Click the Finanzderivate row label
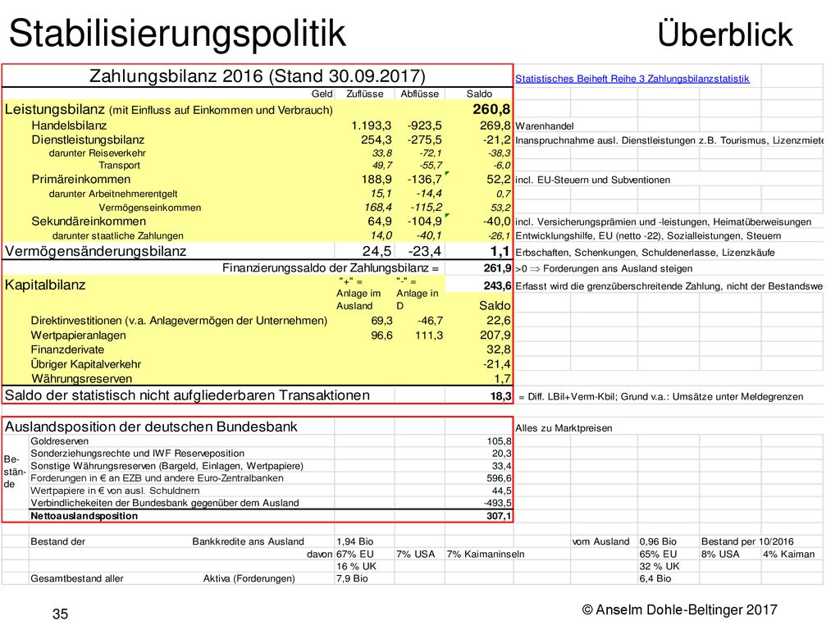Viewport: 840px width, 630px height. coord(67,349)
